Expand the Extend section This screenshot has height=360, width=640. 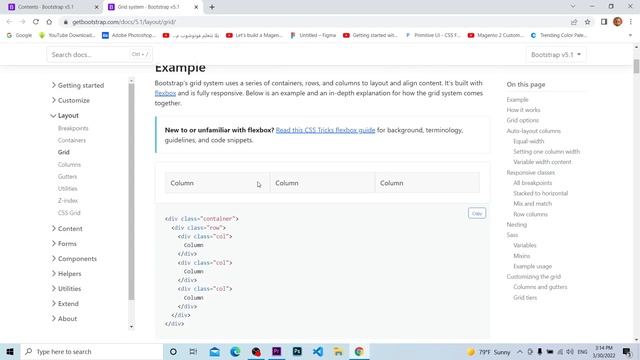[64, 304]
